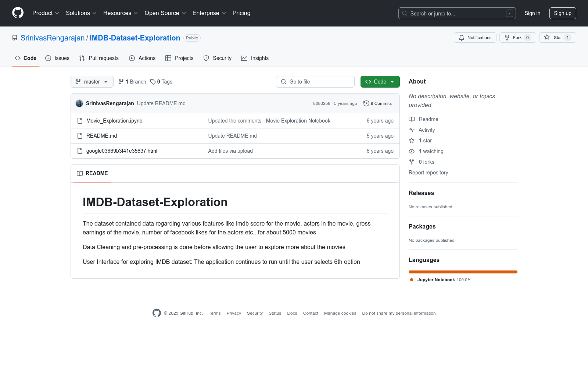Image resolution: width=588 pixels, height=368 pixels.
Task: Open the Product menu
Action: click(x=46, y=13)
